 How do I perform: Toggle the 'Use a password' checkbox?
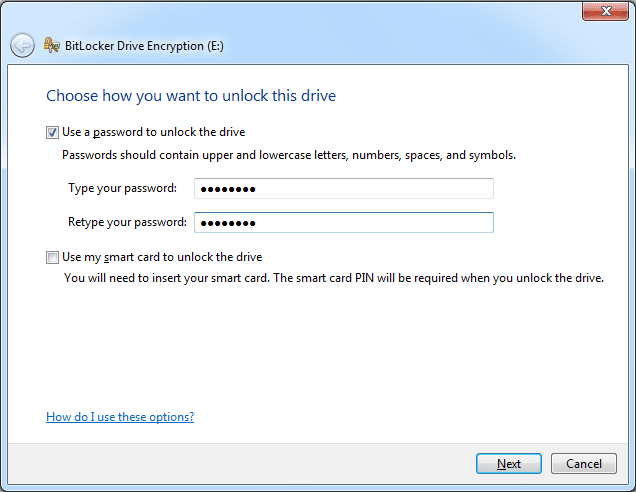point(53,132)
